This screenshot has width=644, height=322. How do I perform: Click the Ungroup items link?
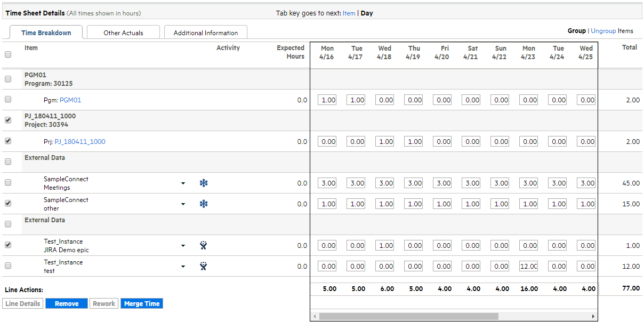click(603, 31)
